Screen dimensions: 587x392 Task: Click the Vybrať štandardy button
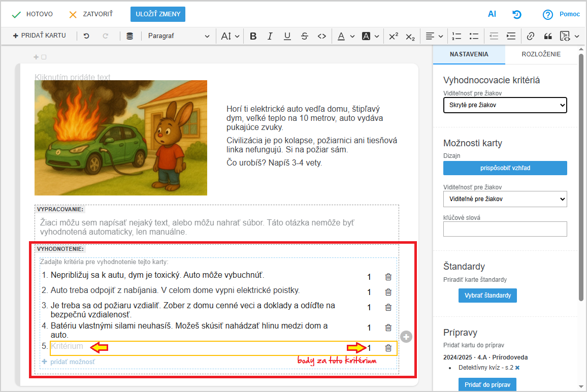487,296
